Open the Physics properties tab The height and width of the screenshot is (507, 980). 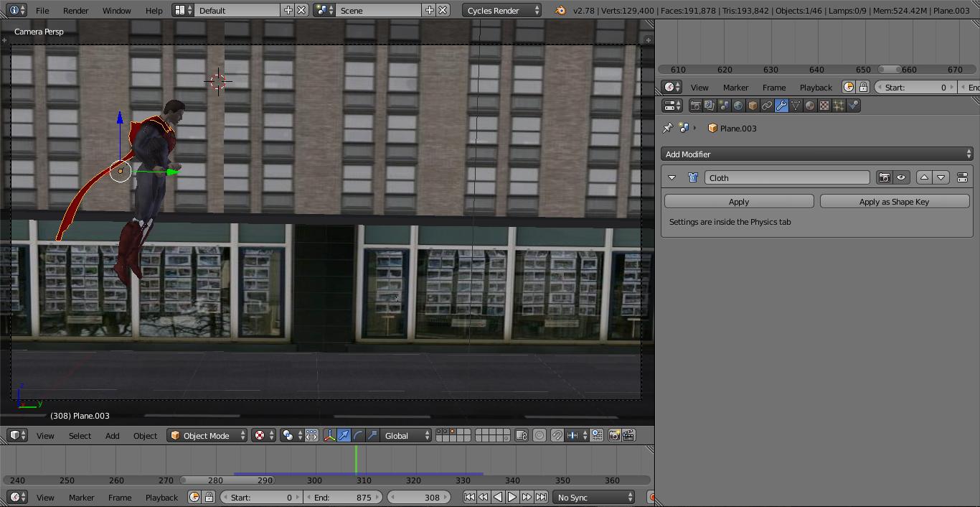point(853,105)
